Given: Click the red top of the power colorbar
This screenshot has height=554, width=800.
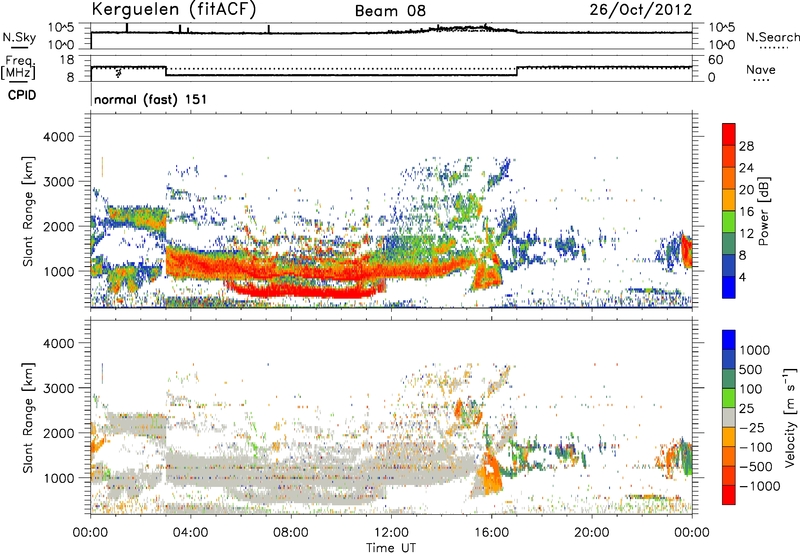Looking at the screenshot, I should 729,134.
